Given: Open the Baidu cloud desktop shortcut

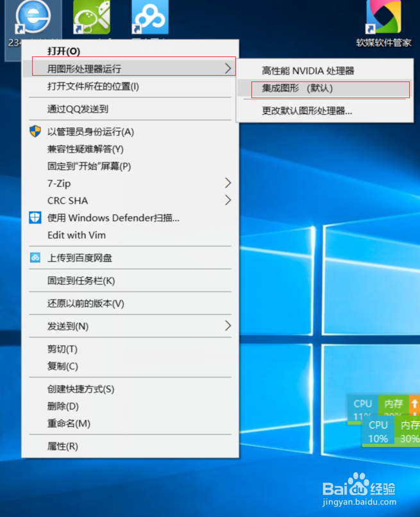Looking at the screenshot, I should click(150, 17).
